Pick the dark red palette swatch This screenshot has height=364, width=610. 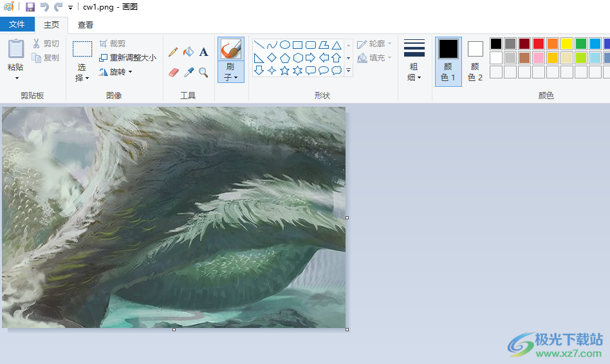(524, 44)
